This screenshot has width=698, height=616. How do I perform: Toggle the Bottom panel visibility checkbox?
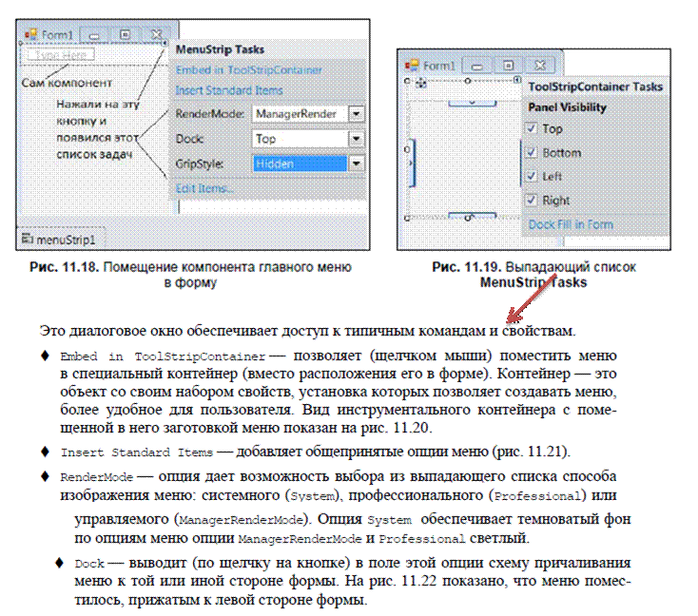(532, 152)
